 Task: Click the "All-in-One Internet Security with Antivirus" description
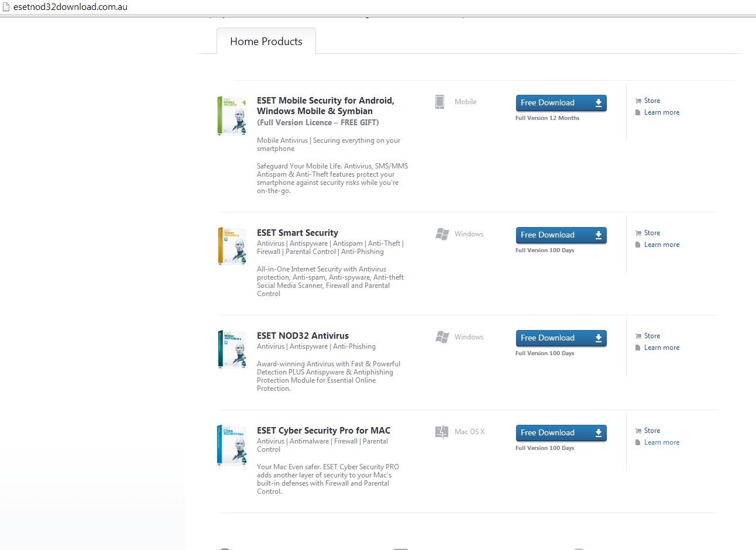331,281
